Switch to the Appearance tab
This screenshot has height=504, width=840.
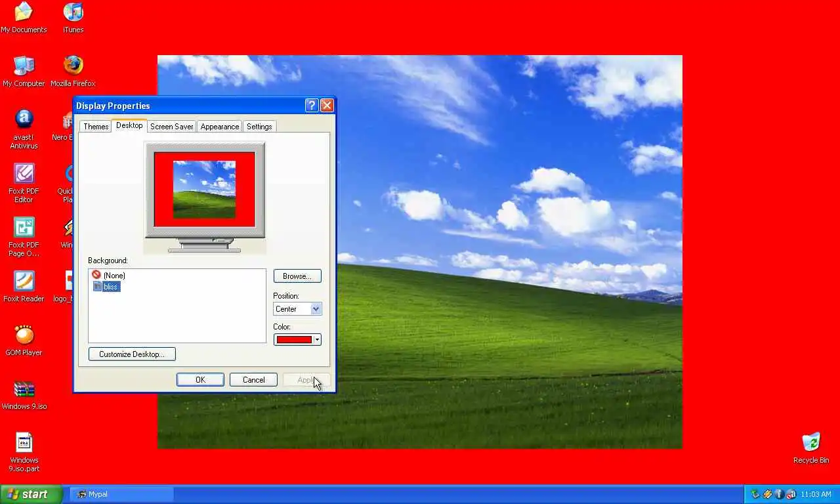220,127
